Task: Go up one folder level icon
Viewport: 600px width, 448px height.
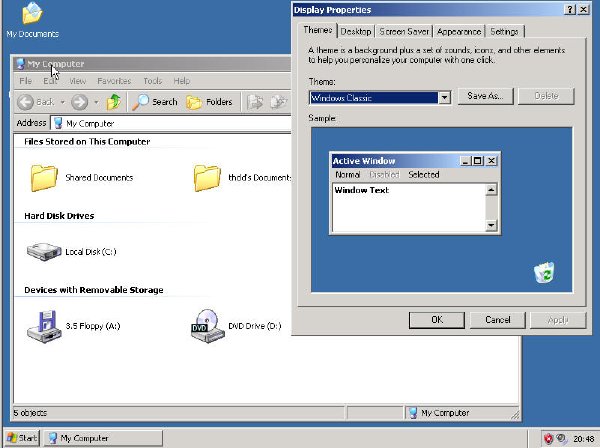Action: pos(114,102)
